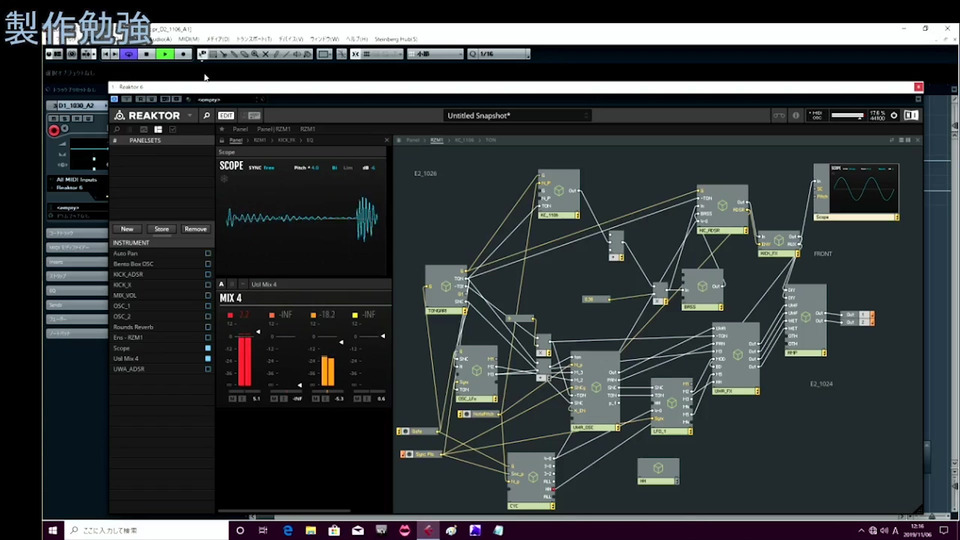Click KICK_FX in the left breadcrumb path
Image resolution: width=960 pixels, height=540 pixels.
[x=286, y=140]
